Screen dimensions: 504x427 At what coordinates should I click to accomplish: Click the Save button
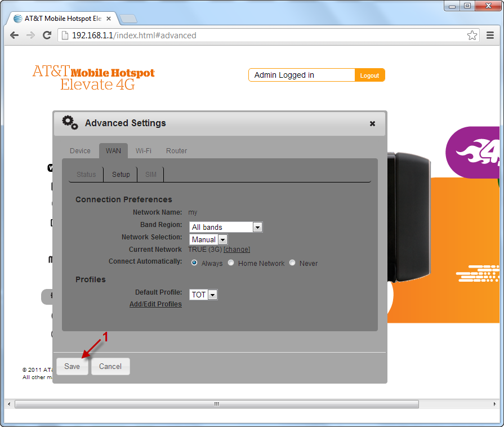[x=72, y=366]
